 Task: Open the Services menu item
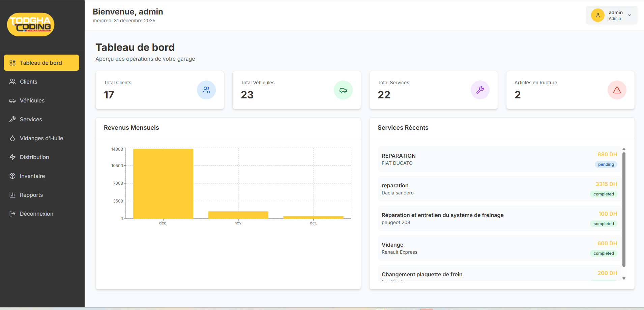pos(31,119)
